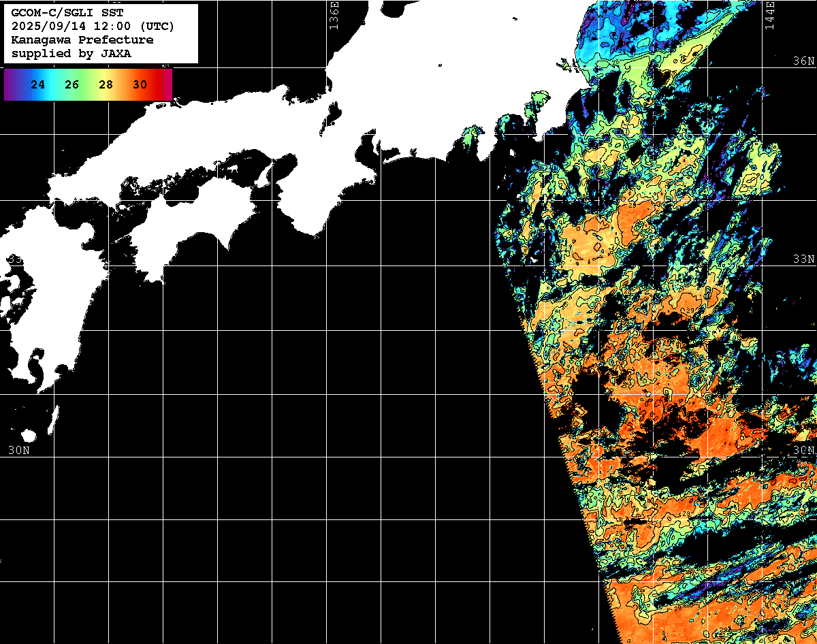The width and height of the screenshot is (817, 644).
Task: Click the '2025/09/14 12:00 (UTC)' timestamp
Action: click(93, 27)
